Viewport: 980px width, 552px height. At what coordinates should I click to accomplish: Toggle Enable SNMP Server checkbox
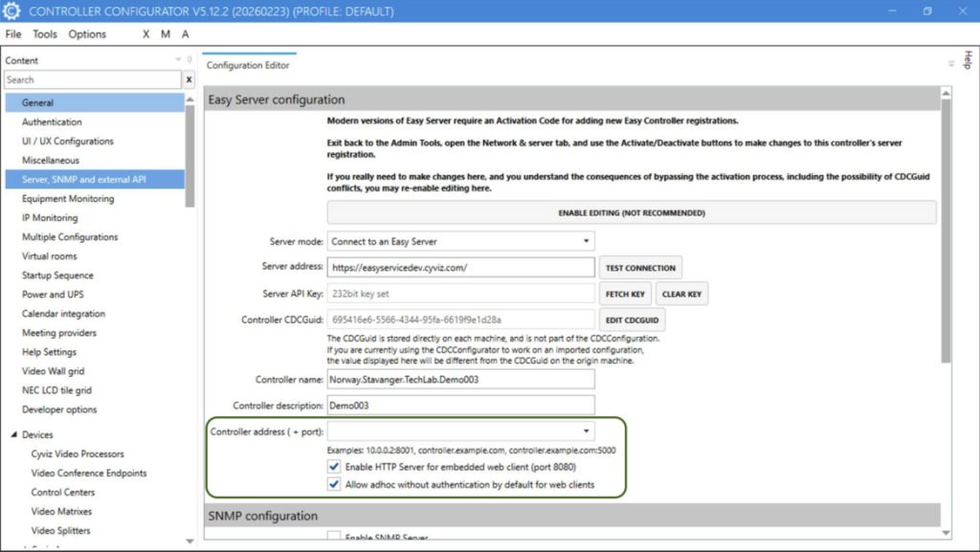[x=334, y=539]
